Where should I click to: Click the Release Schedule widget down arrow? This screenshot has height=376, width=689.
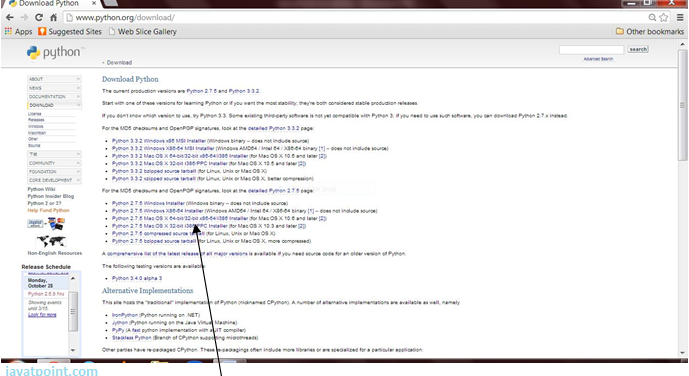click(x=73, y=350)
